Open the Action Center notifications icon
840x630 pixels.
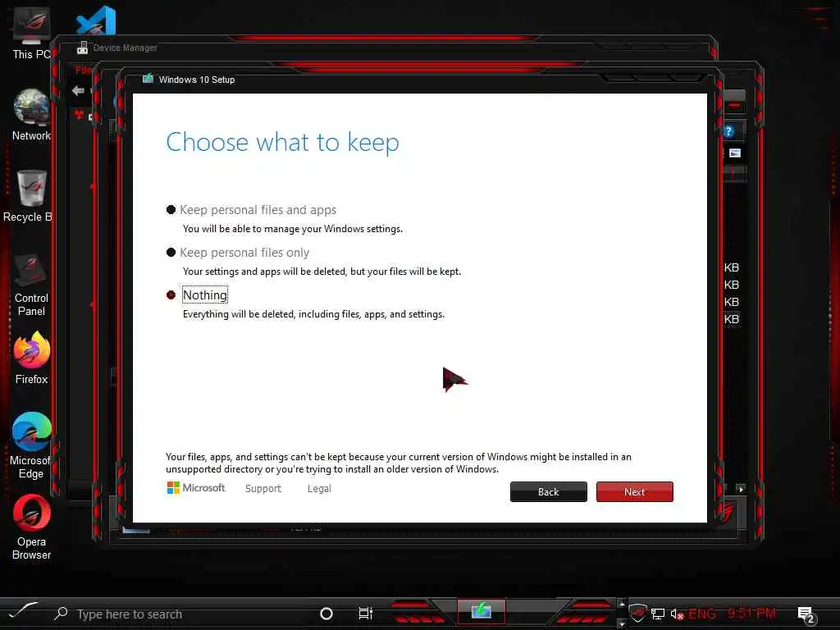point(806,614)
